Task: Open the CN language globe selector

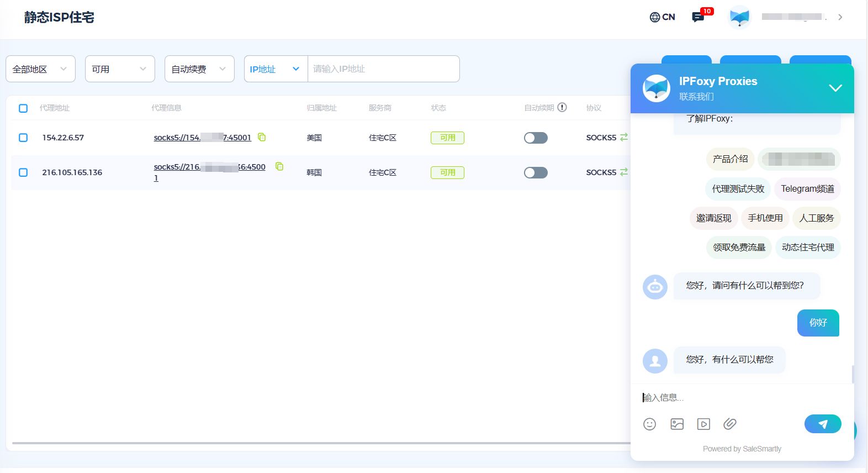Action: pos(662,17)
